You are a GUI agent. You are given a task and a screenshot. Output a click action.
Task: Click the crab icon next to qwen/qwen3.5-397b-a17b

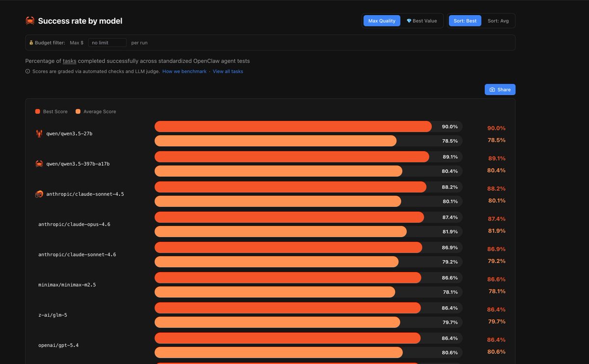(39, 164)
